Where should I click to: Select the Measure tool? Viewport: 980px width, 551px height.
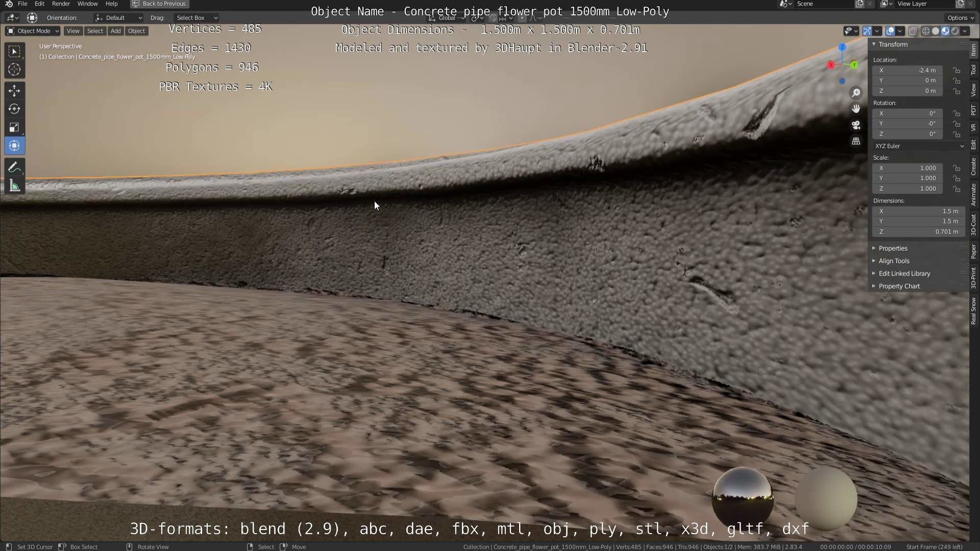[x=14, y=186]
